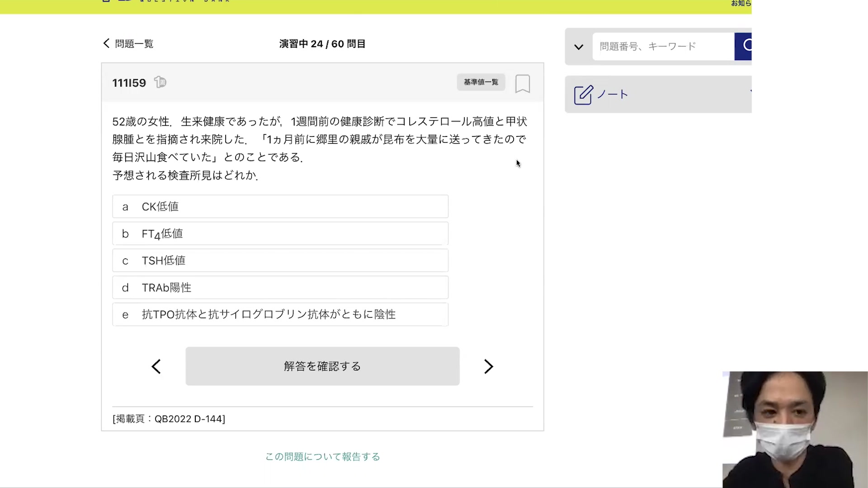Choose option d TRAb陽性
The width and height of the screenshot is (868, 488).
[x=280, y=287]
